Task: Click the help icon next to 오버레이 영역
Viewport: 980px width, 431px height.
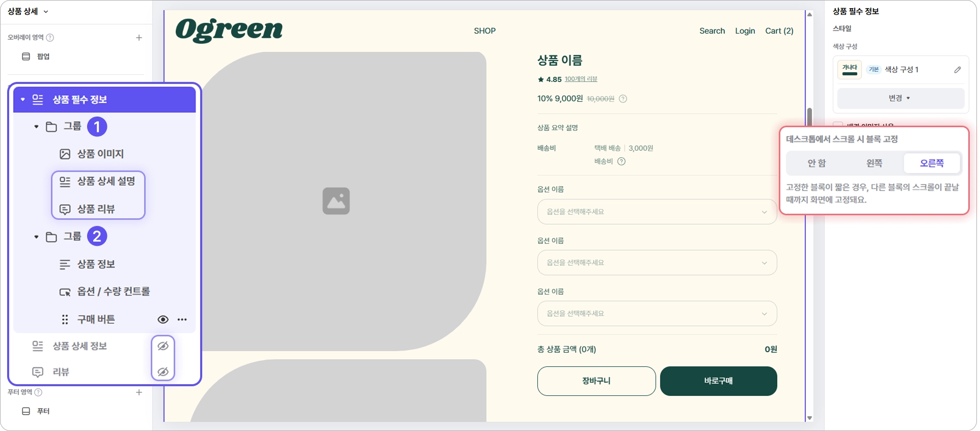Action: [x=50, y=38]
